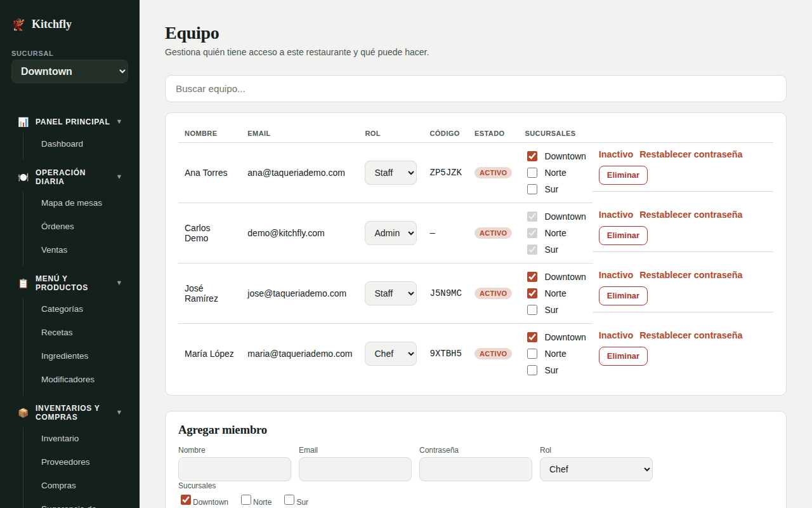Click Eliminar for María López
The height and width of the screenshot is (508, 812).
point(623,356)
